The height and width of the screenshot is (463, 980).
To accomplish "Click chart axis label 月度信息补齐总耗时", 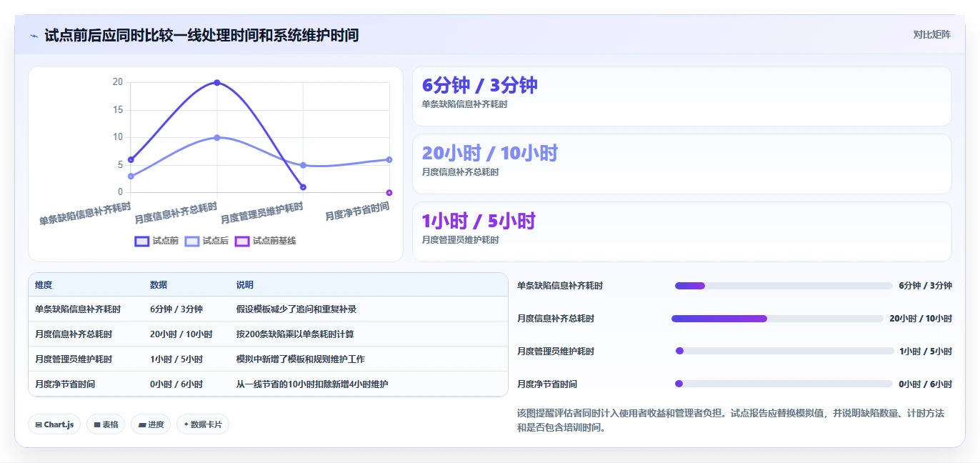I will 176,213.
